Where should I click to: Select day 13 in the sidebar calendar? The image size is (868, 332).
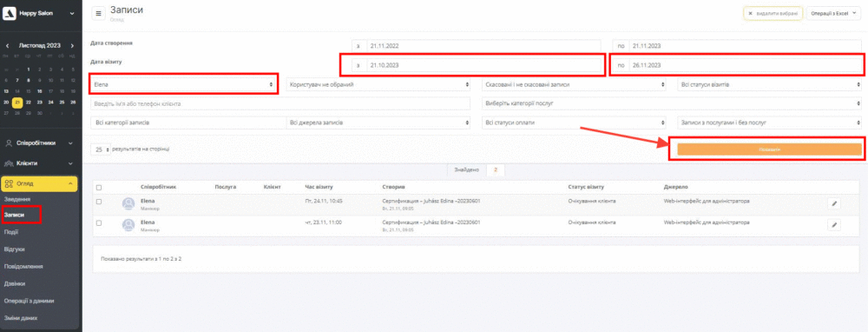click(x=6, y=91)
